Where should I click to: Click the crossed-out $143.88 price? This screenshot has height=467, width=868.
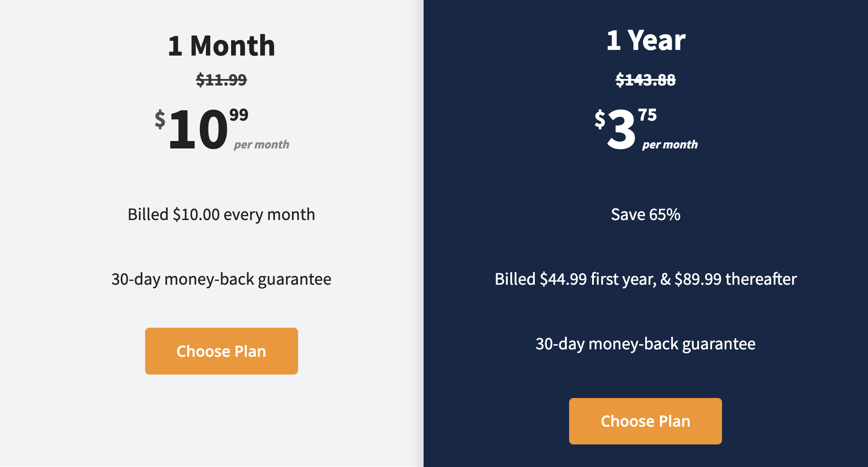(x=646, y=79)
